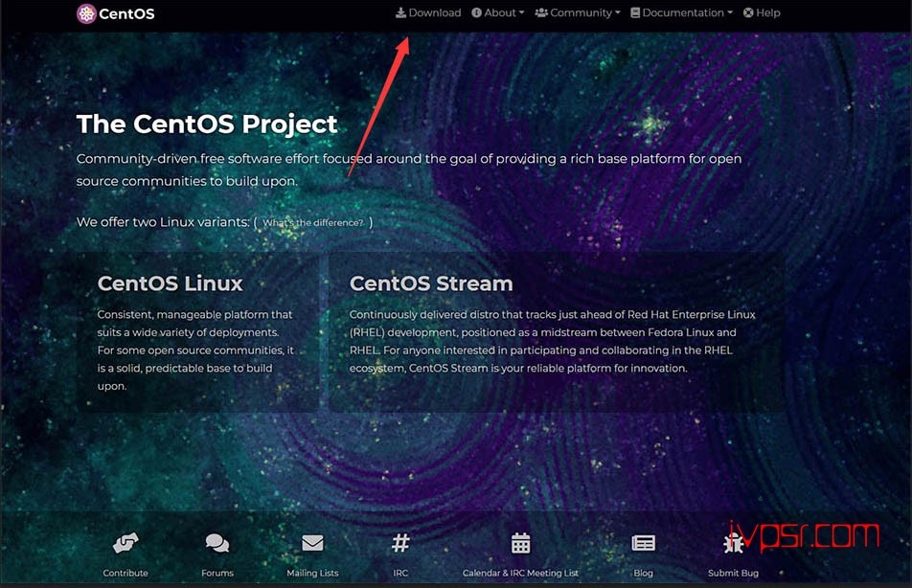Image resolution: width=912 pixels, height=588 pixels.
Task: Click the Blog newspaper icon
Action: tap(644, 543)
